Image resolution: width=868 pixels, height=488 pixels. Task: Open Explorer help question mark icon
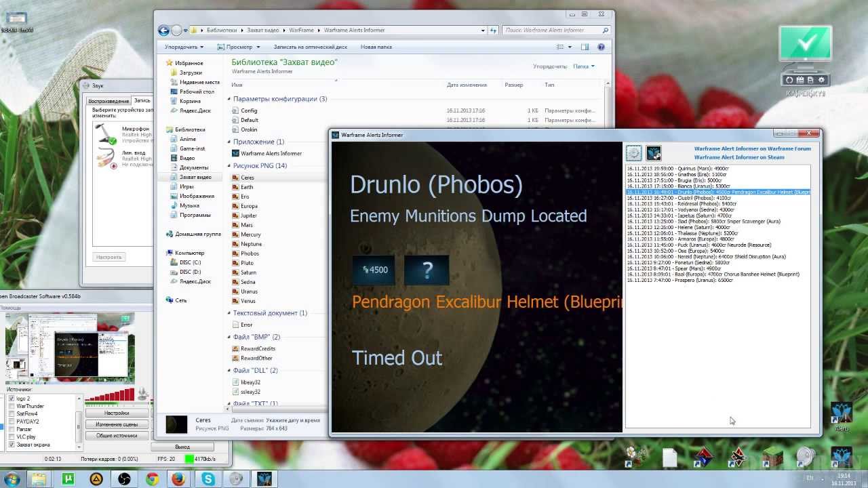601,47
